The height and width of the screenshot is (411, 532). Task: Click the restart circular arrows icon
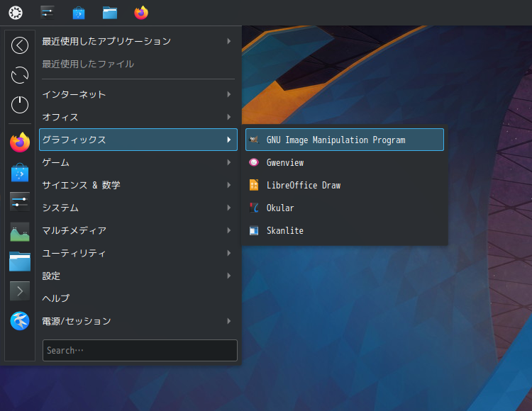[20, 75]
